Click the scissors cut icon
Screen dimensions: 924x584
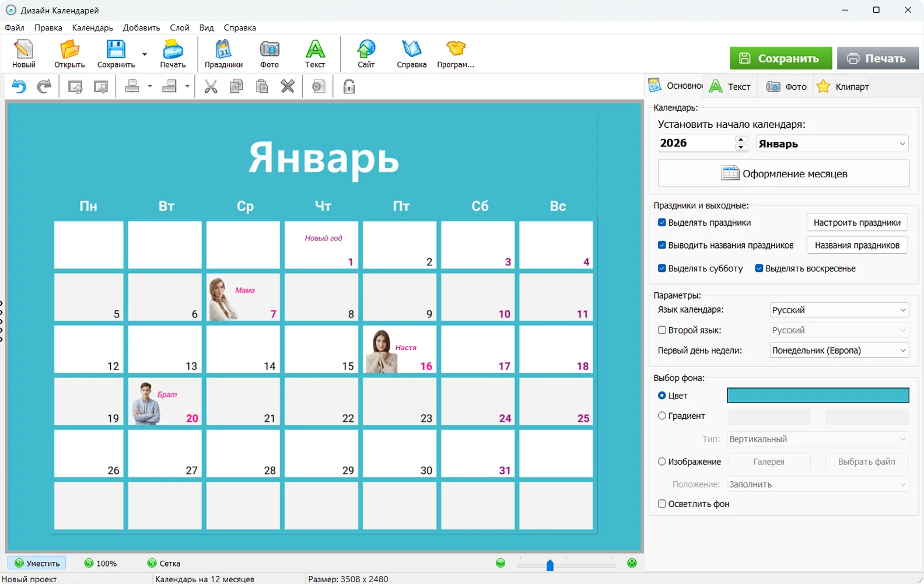(211, 87)
